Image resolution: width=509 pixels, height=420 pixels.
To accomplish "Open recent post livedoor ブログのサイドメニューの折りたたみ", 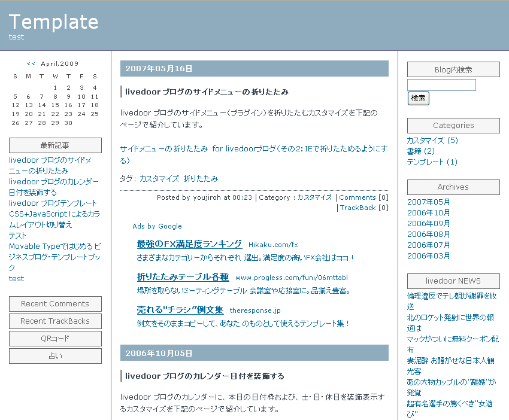I will point(50,165).
